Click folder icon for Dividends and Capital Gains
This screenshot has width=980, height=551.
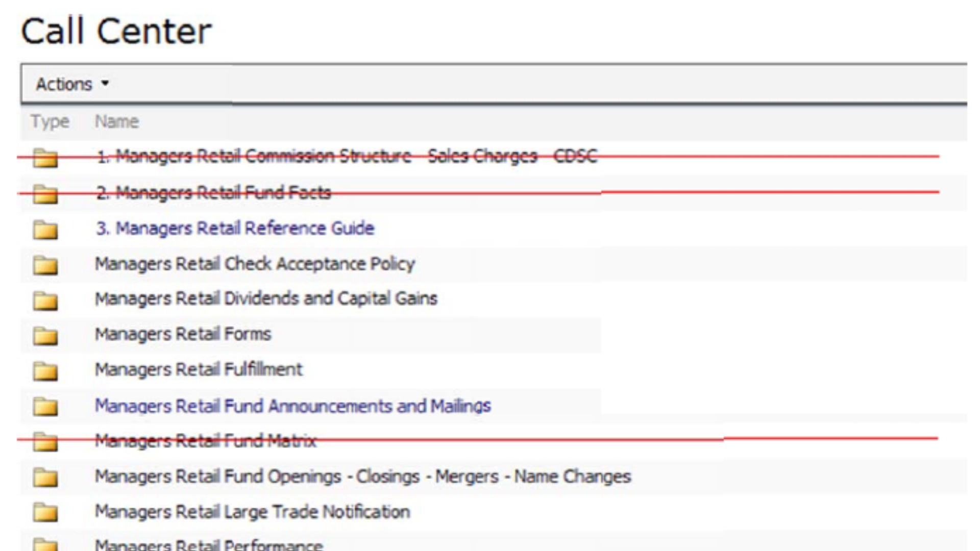tap(45, 300)
